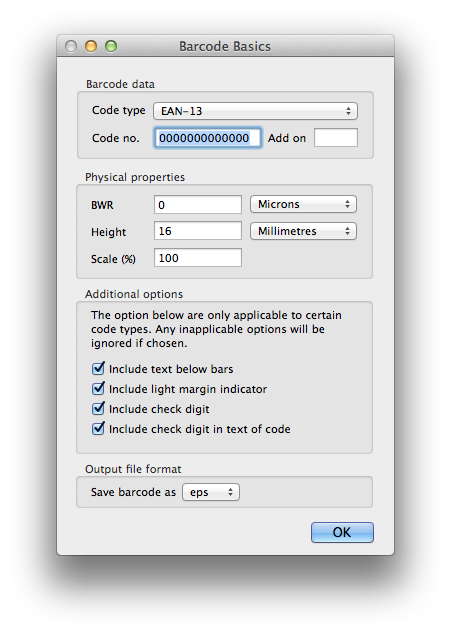Confirm with the OK button
This screenshot has height=634, width=451.
[342, 532]
